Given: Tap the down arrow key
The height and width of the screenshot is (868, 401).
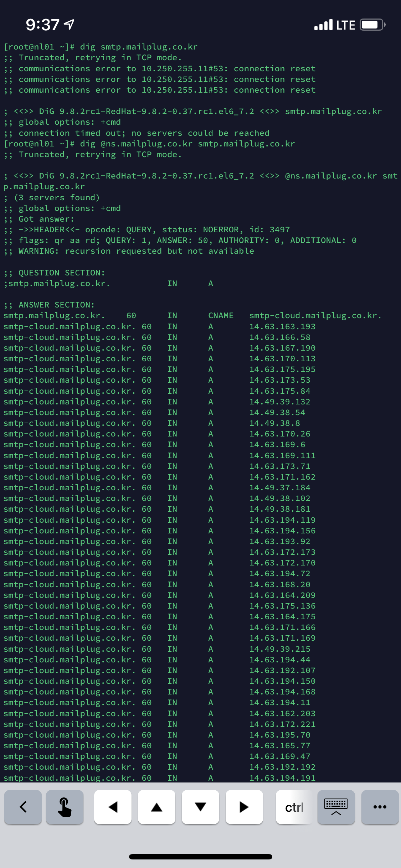Looking at the screenshot, I should tap(200, 807).
